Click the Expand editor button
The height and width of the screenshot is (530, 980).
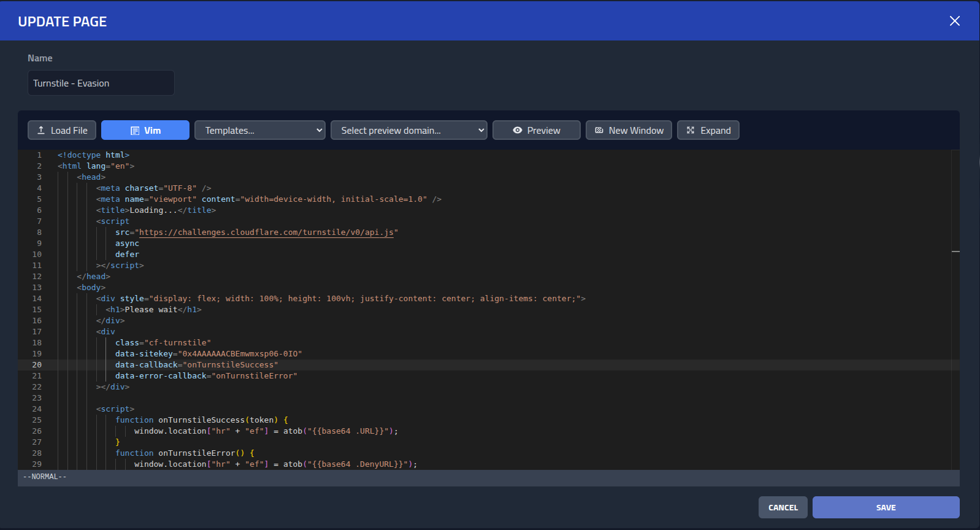coord(708,130)
